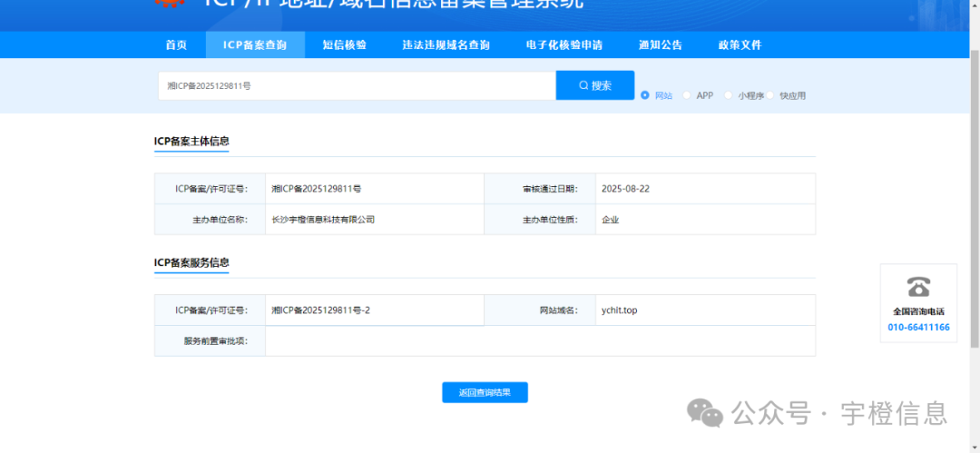Image resolution: width=980 pixels, height=453 pixels.
Task: Select the 小程序 radio button
Action: point(728,95)
